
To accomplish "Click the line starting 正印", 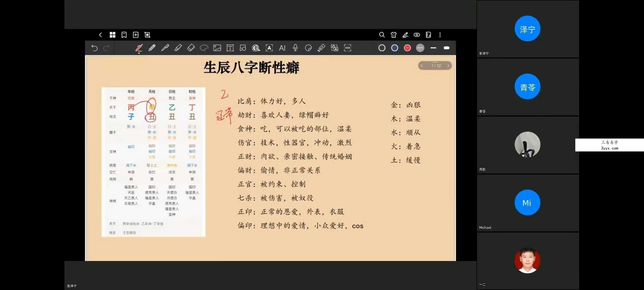I will click(291, 212).
